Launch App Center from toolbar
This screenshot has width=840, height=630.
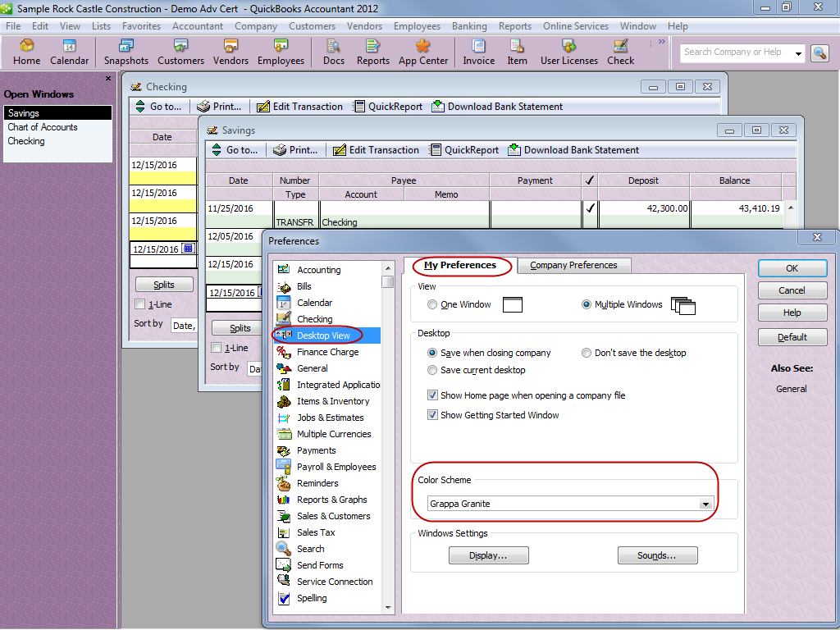pyautogui.click(x=423, y=52)
